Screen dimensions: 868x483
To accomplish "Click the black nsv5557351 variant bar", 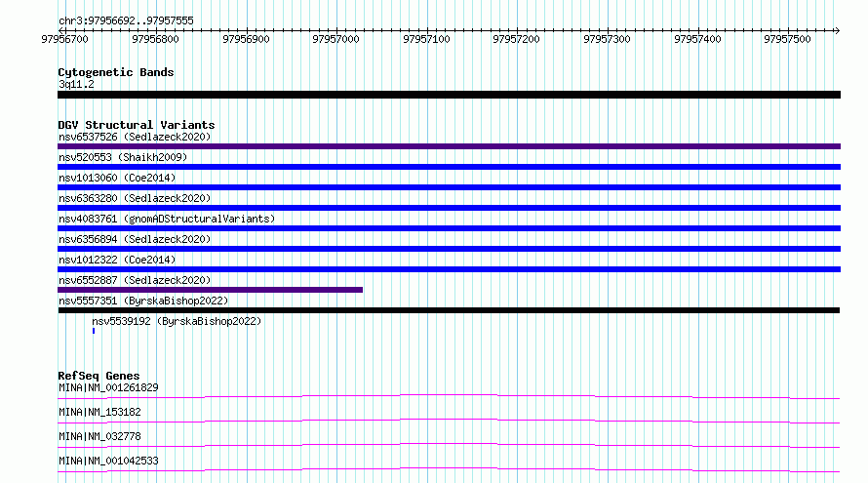I will coord(449,310).
